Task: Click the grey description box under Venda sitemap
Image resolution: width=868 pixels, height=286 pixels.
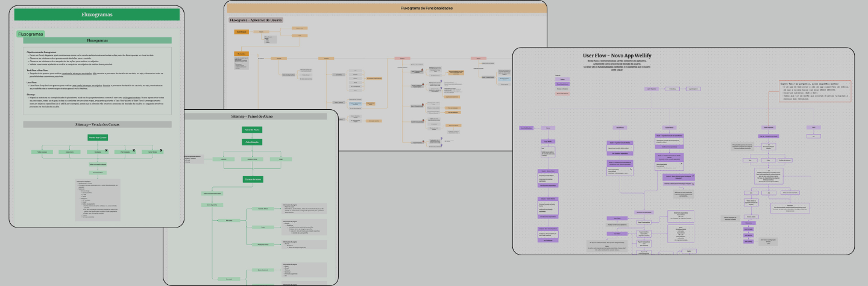Action: [97, 199]
